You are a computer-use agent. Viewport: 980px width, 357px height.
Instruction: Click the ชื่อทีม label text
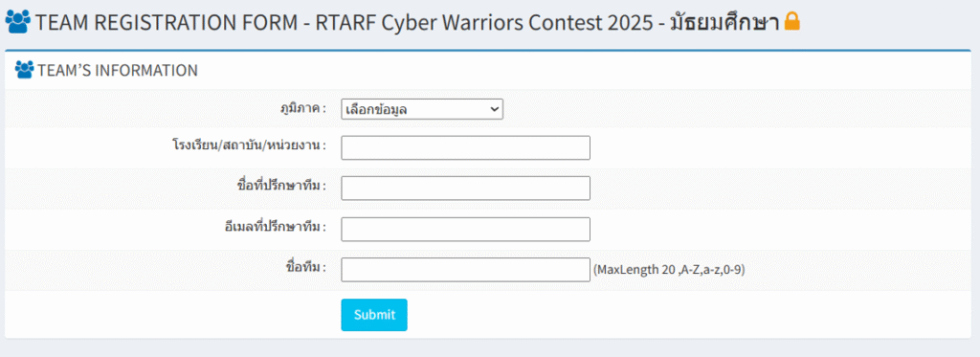tap(306, 267)
